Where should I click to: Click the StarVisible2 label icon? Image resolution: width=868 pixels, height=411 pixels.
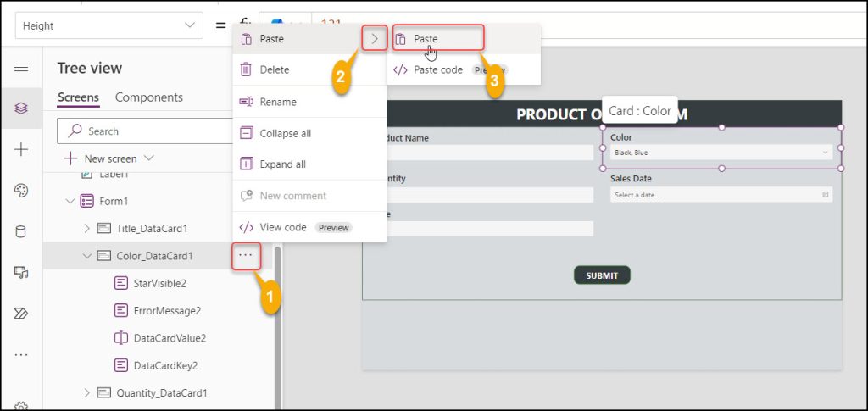[x=121, y=283]
